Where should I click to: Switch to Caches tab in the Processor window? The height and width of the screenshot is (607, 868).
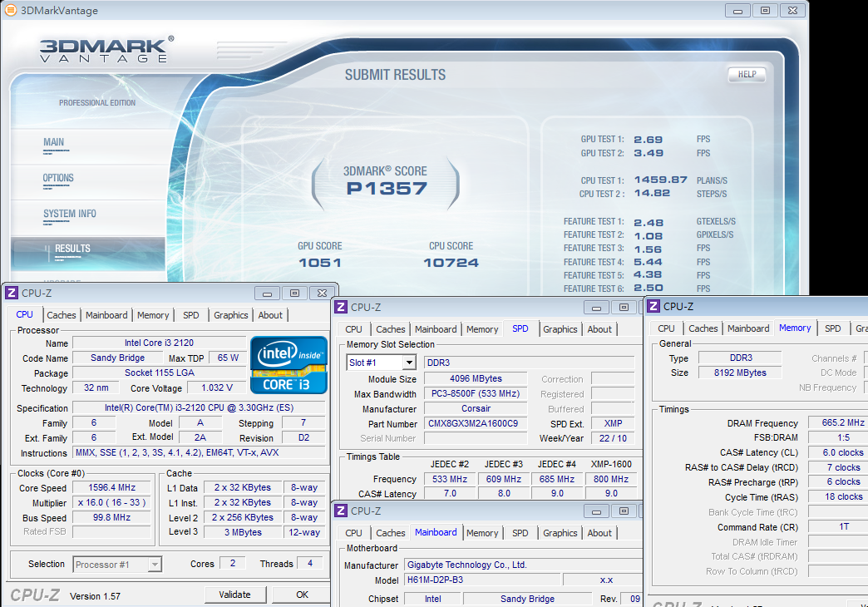62,315
